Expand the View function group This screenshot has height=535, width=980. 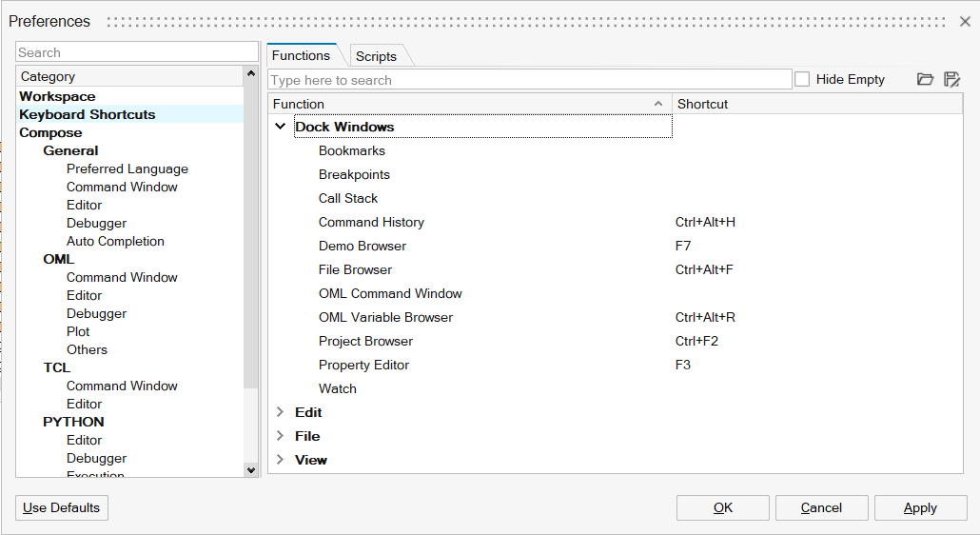point(281,460)
